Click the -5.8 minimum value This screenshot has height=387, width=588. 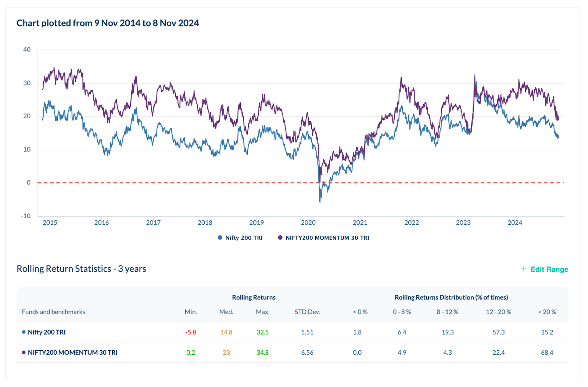point(191,332)
